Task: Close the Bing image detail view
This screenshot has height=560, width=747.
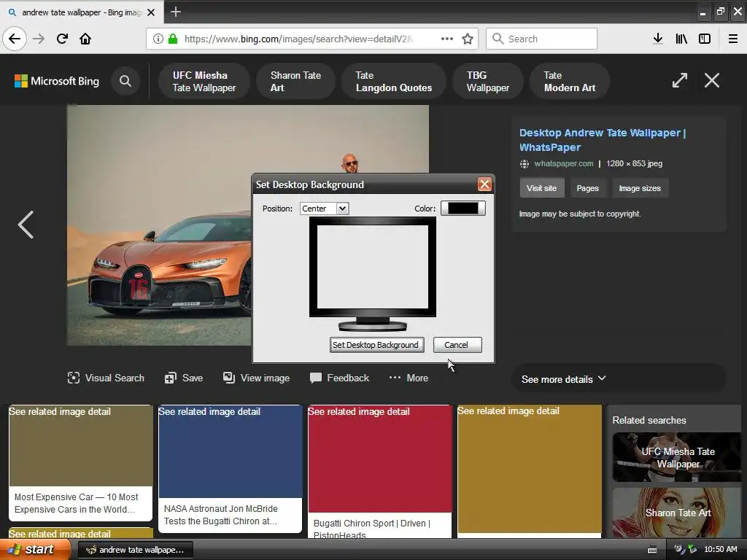Action: (712, 80)
